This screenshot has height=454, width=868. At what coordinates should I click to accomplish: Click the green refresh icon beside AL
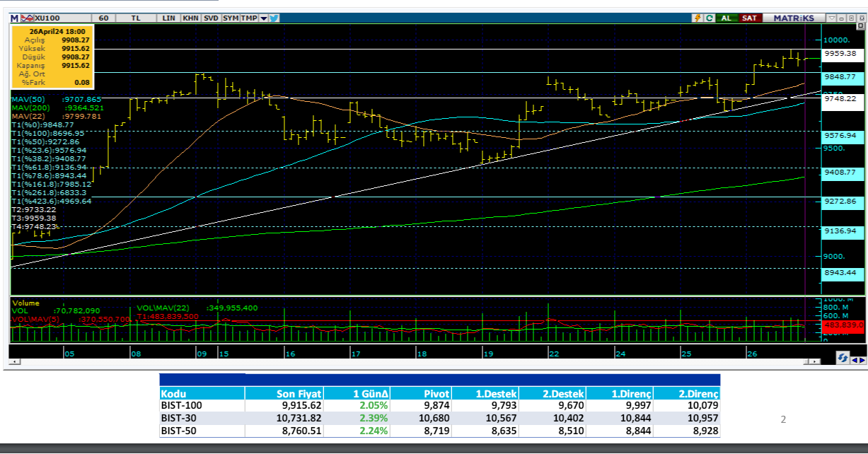pos(710,18)
